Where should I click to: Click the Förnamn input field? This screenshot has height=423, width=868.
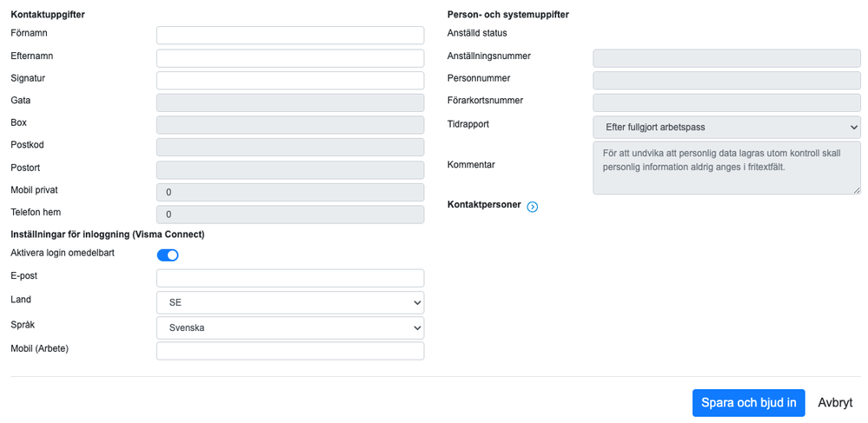(290, 35)
